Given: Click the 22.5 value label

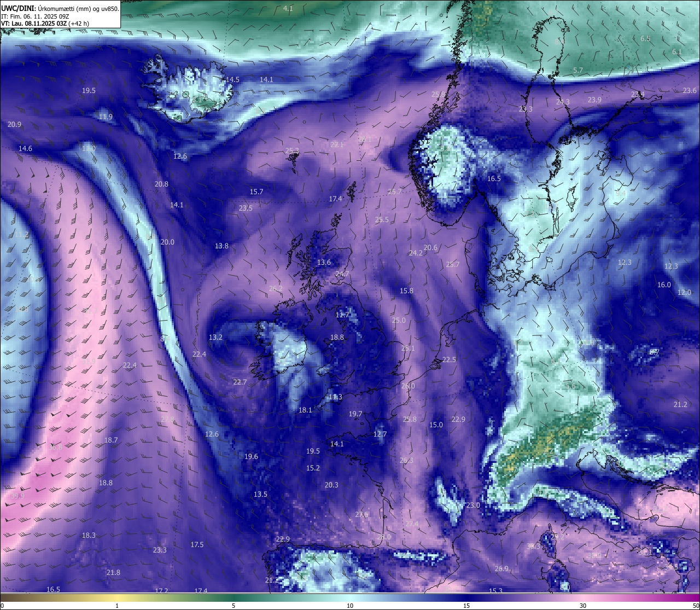Looking at the screenshot, I should (x=449, y=360).
